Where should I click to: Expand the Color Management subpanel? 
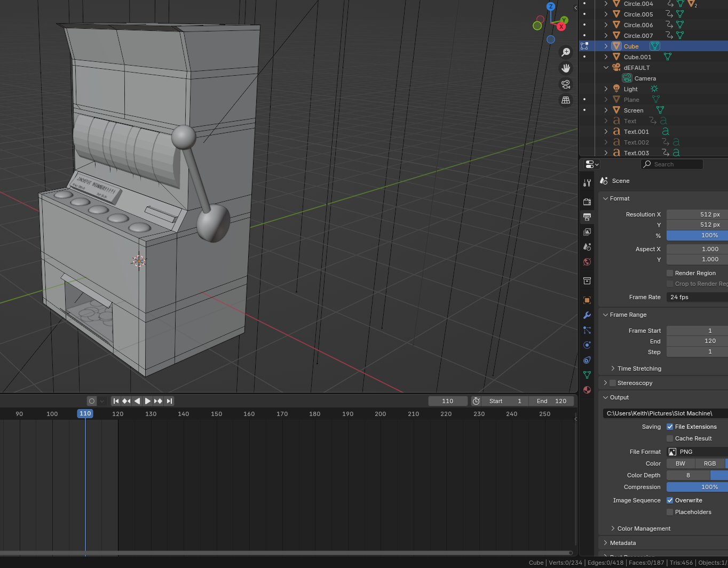pyautogui.click(x=613, y=529)
